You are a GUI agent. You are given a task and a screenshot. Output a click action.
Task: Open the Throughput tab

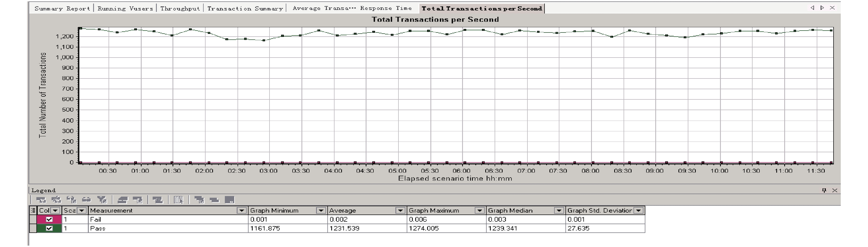180,9
